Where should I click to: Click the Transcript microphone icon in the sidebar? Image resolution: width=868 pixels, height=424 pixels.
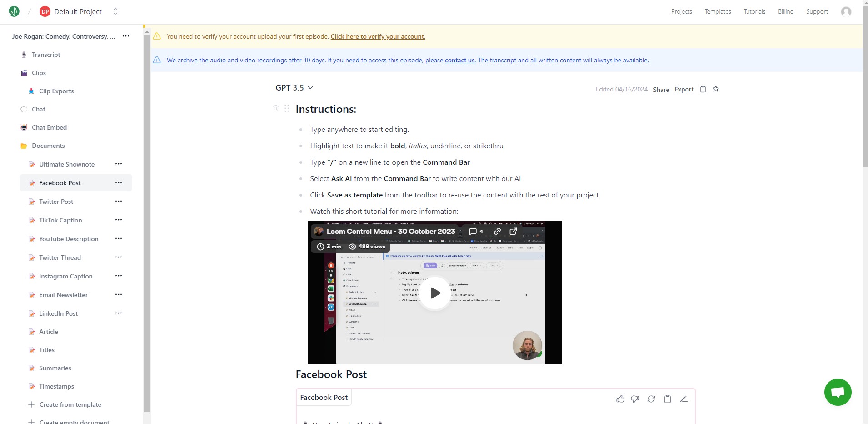[24, 55]
